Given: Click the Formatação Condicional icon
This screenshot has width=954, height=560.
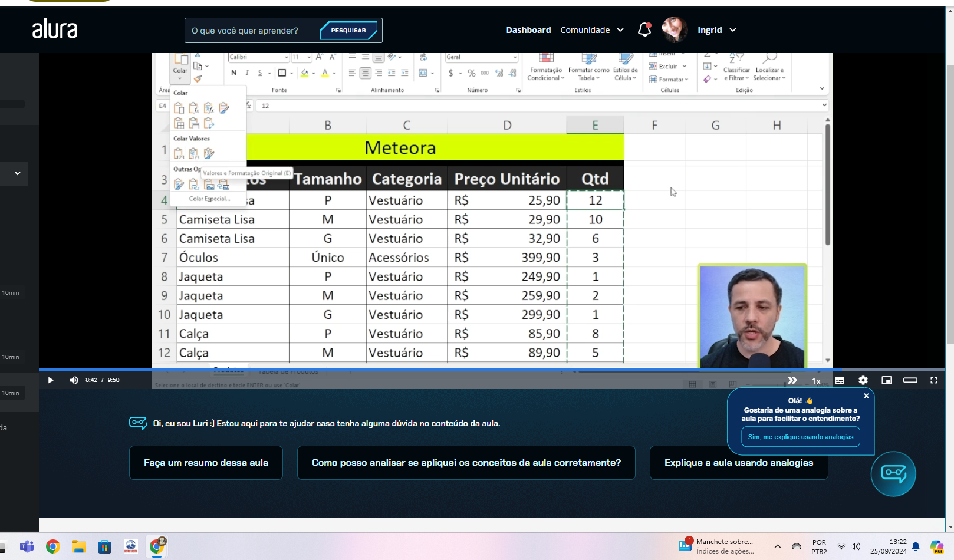Looking at the screenshot, I should 546,58.
